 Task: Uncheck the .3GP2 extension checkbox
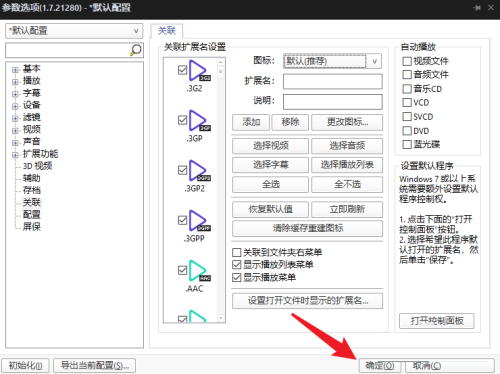click(182, 170)
